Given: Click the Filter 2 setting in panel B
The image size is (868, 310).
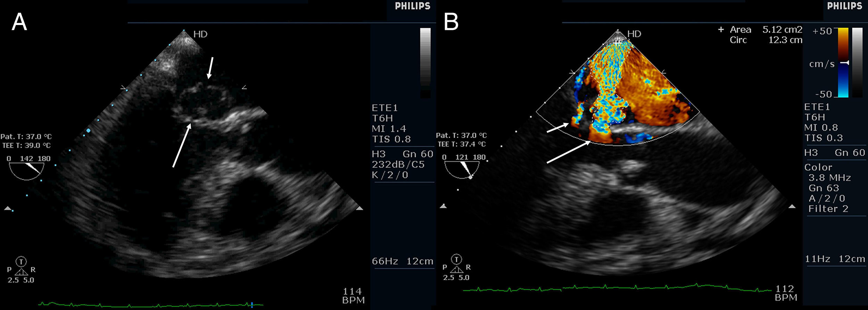Looking at the screenshot, I should [x=828, y=209].
